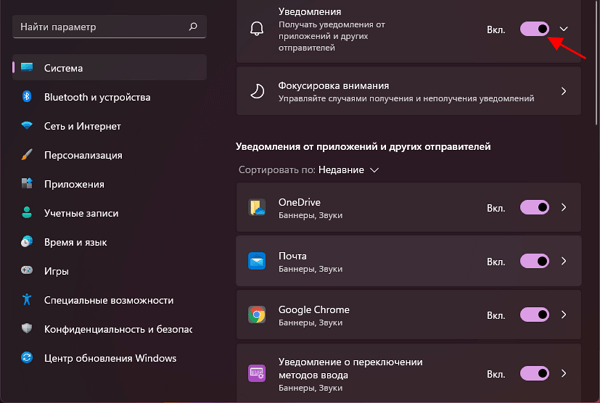This screenshot has height=403, width=600.
Task: Click the Google Chrome icon
Action: click(257, 315)
